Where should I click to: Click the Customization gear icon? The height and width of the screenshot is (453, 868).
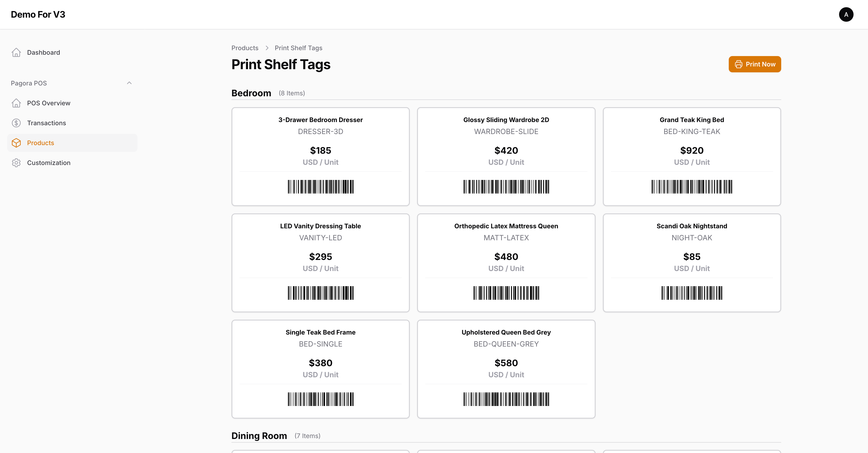pyautogui.click(x=16, y=163)
